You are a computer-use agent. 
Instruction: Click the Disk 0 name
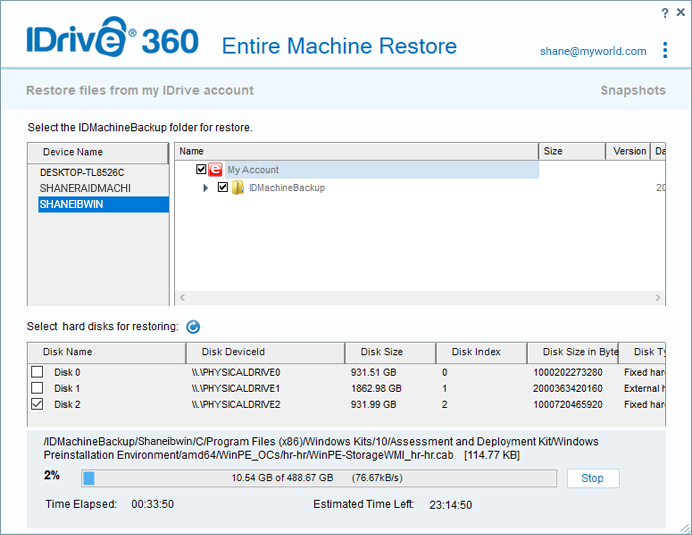[67, 372]
